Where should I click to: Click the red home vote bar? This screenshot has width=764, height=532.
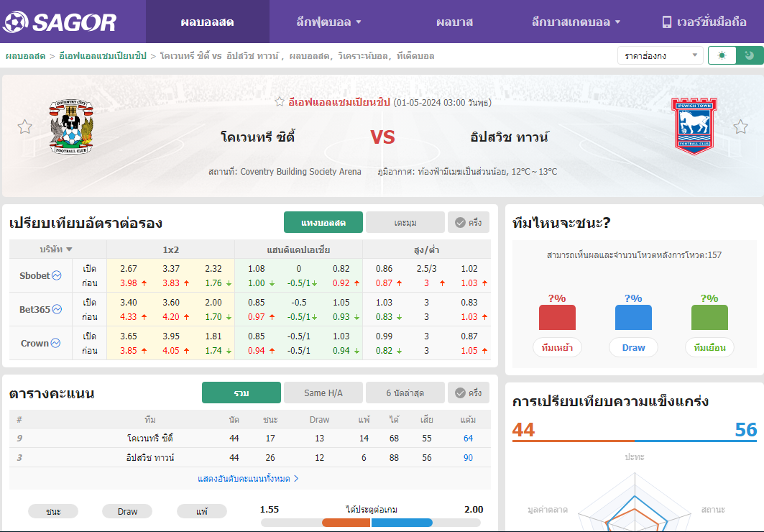click(557, 318)
